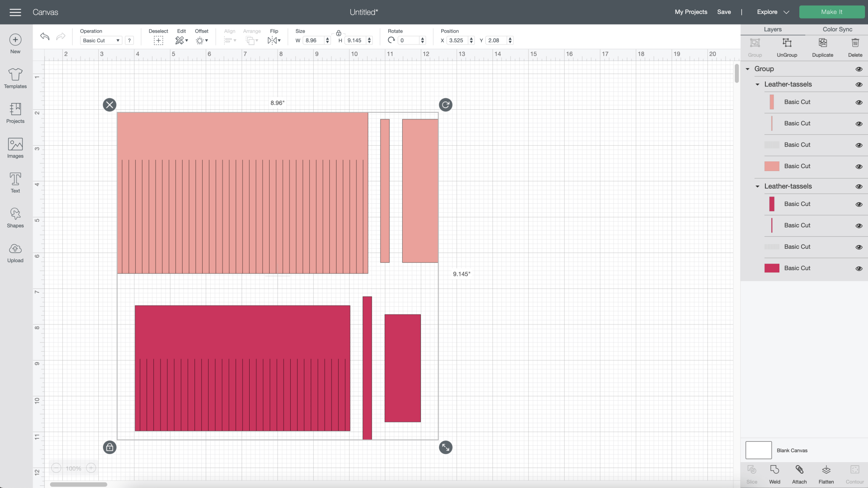This screenshot has height=488, width=868.
Task: Click UnGroup in Layers panel
Action: 787,47
